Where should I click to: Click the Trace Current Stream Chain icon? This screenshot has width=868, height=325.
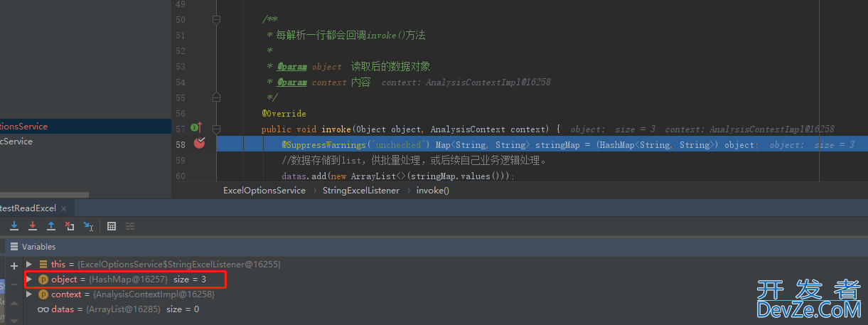[x=130, y=226]
